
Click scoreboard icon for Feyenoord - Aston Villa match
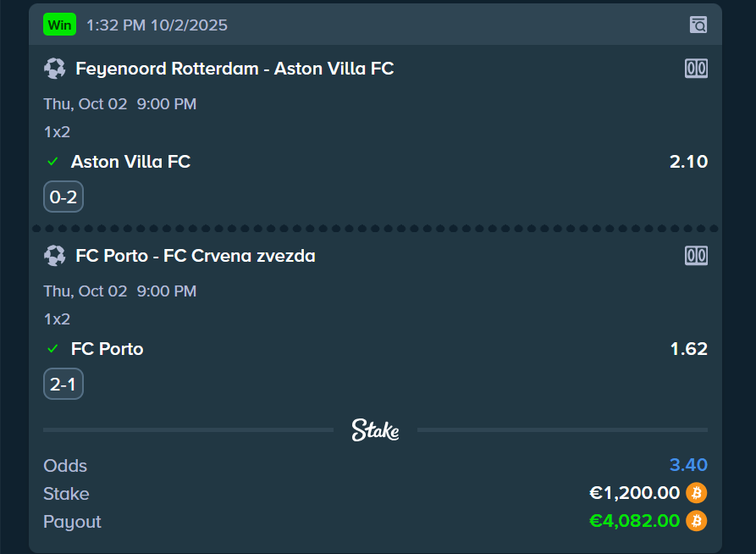coord(696,69)
